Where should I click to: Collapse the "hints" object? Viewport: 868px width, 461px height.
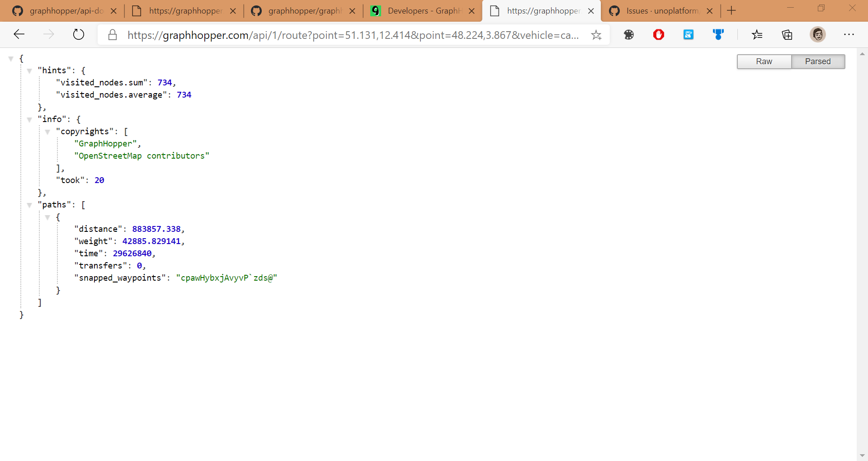click(x=29, y=71)
